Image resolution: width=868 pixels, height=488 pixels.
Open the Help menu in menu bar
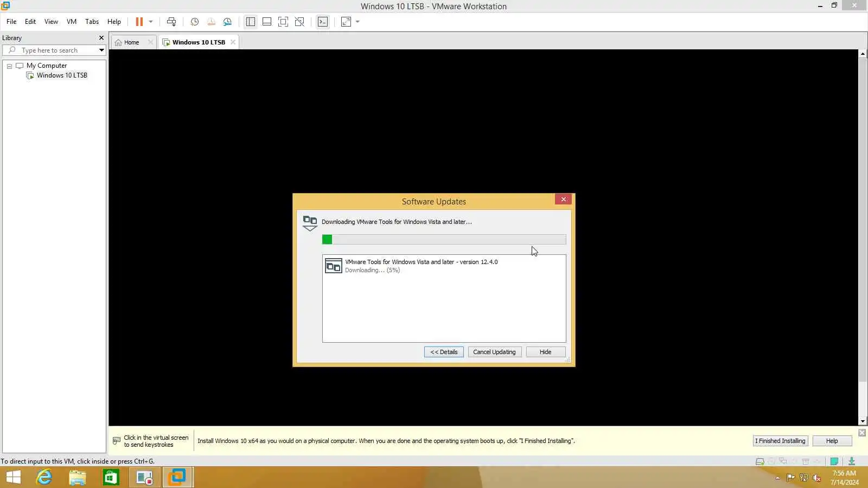click(x=114, y=22)
